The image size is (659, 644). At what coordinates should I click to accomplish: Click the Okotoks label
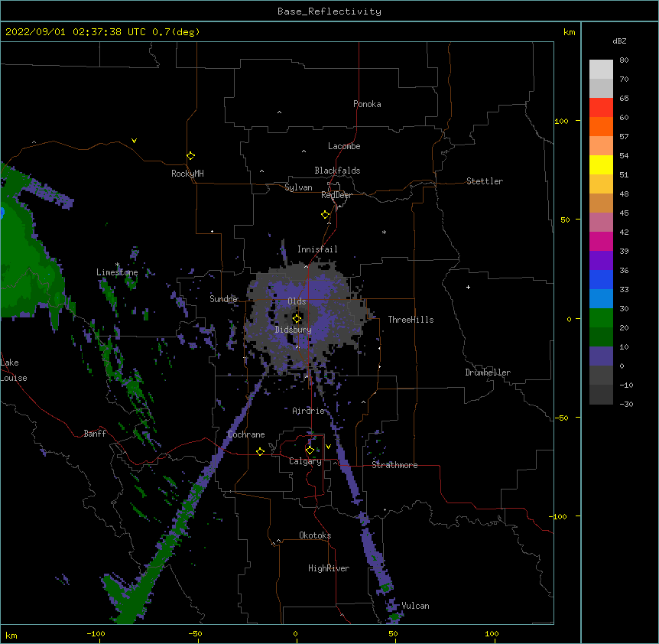tap(315, 535)
